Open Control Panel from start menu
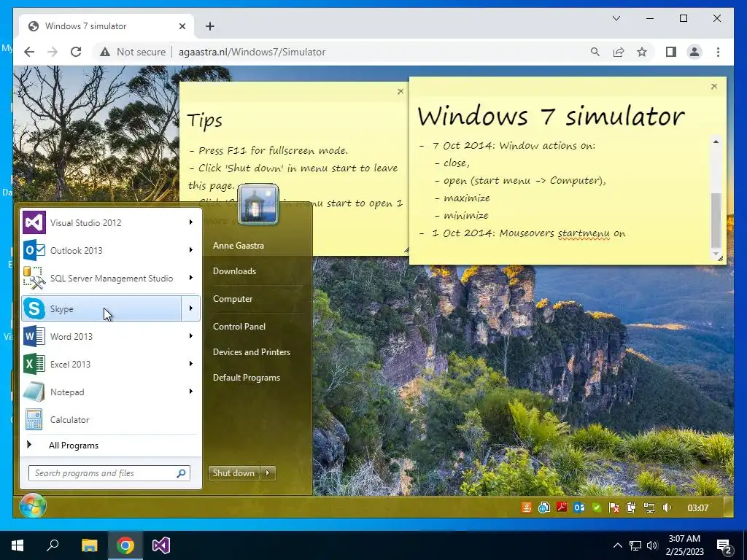747x560 pixels. click(x=239, y=326)
